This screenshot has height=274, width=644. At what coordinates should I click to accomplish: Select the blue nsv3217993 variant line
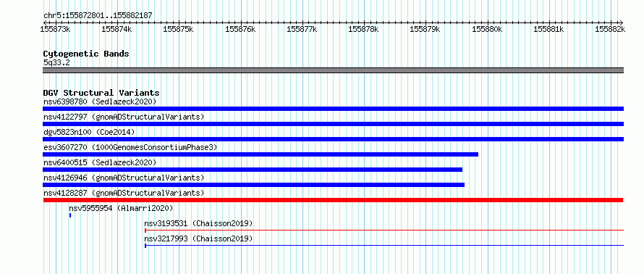pyautogui.click(x=384, y=246)
